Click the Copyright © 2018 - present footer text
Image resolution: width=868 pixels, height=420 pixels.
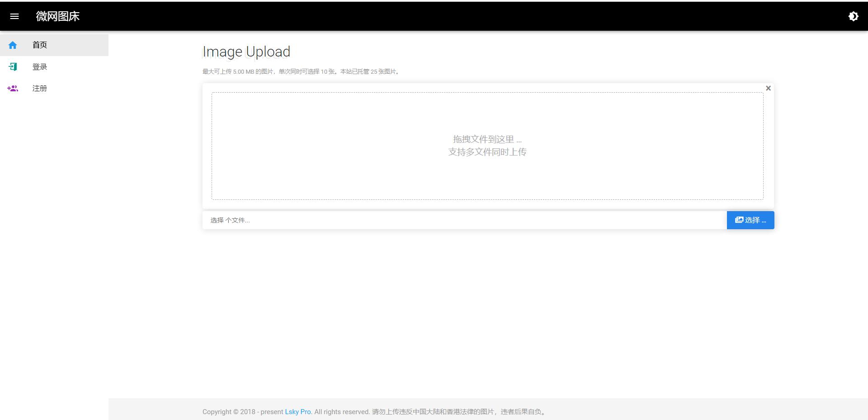tap(243, 412)
